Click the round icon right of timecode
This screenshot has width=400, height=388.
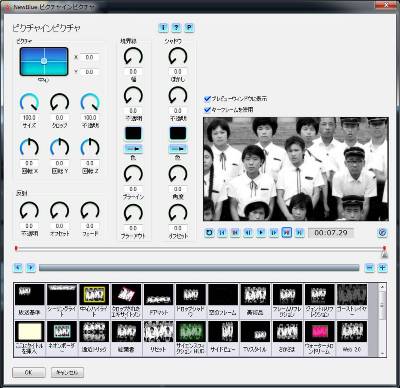pyautogui.click(x=382, y=232)
